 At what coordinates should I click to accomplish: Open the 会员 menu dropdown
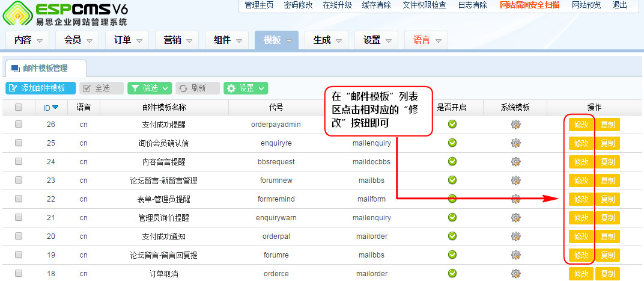pyautogui.click(x=77, y=40)
